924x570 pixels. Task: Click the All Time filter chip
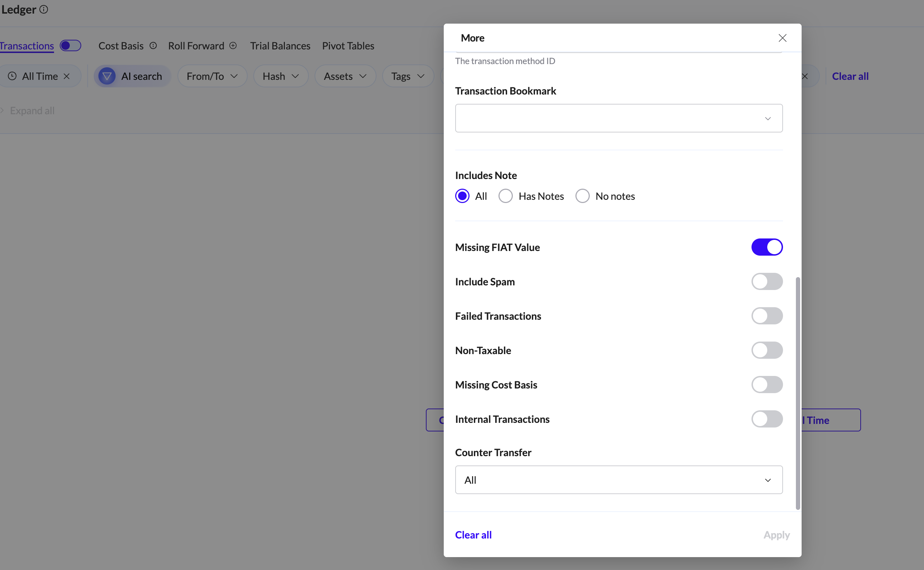pos(40,76)
